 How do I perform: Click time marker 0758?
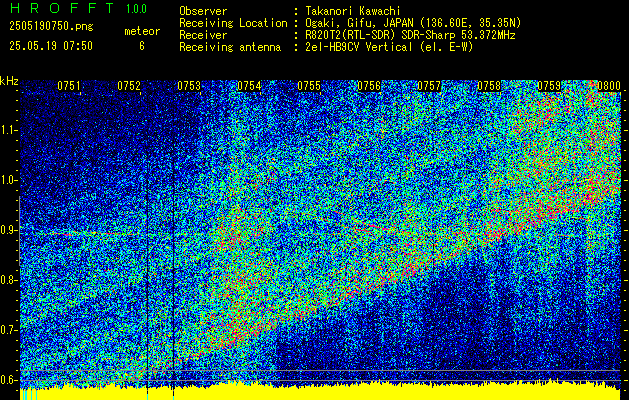pyautogui.click(x=489, y=86)
